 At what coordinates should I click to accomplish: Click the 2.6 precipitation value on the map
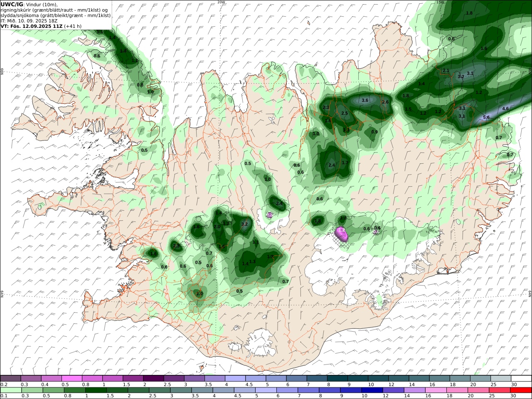pos(385,102)
